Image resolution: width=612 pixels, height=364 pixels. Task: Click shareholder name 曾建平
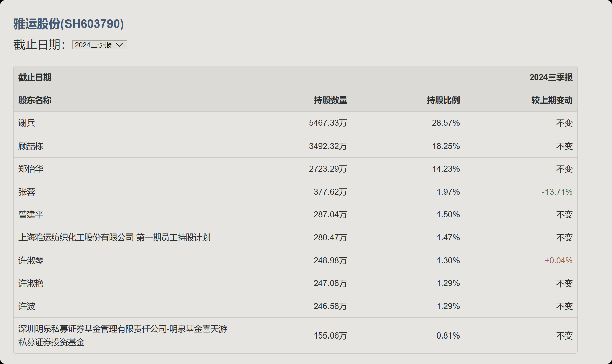coord(31,215)
